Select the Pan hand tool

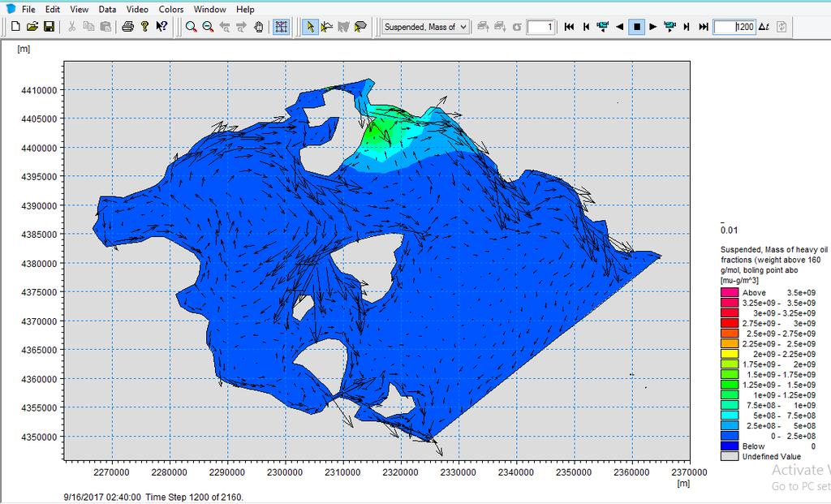(259, 27)
